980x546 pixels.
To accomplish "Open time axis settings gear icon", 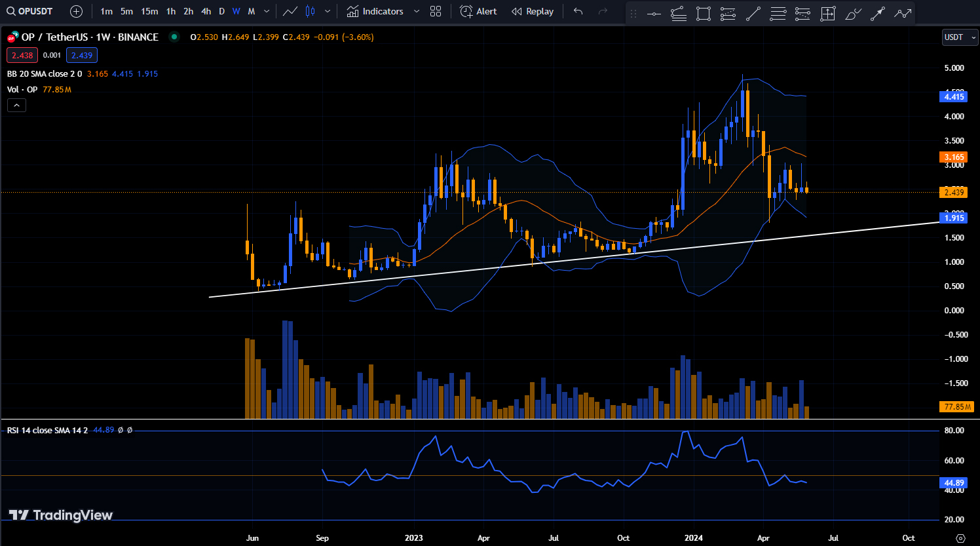I will pyautogui.click(x=960, y=538).
